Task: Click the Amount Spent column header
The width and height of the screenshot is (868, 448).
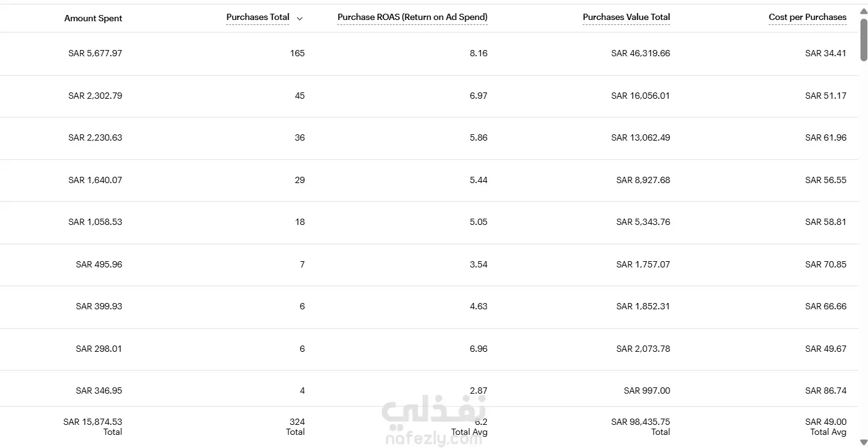Action: 93,18
